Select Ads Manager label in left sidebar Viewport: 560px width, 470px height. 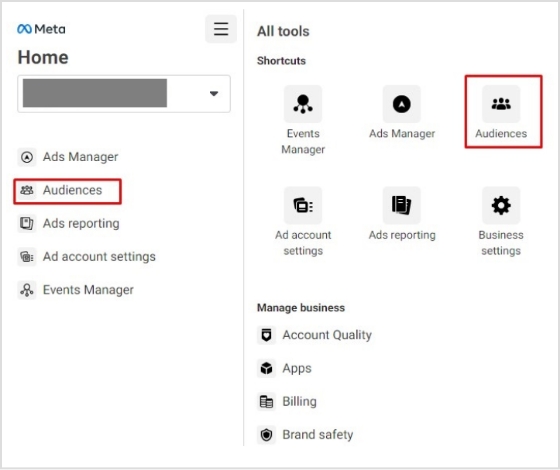click(x=80, y=157)
